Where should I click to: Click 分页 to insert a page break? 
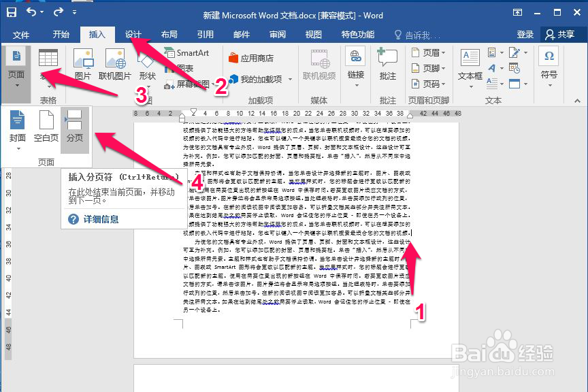[75, 130]
